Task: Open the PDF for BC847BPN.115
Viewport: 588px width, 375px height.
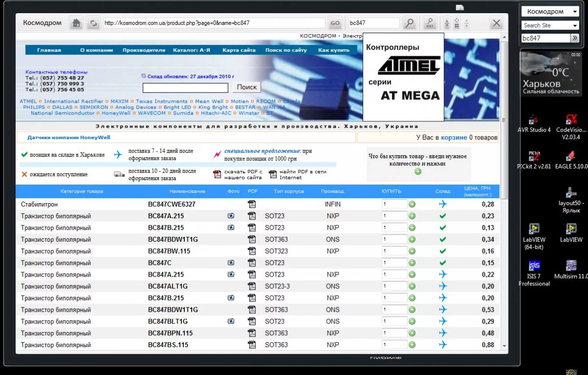Action: [x=252, y=333]
